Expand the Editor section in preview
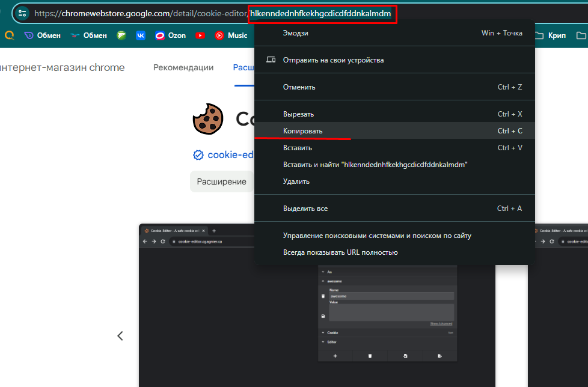The image size is (588, 387). [323, 342]
